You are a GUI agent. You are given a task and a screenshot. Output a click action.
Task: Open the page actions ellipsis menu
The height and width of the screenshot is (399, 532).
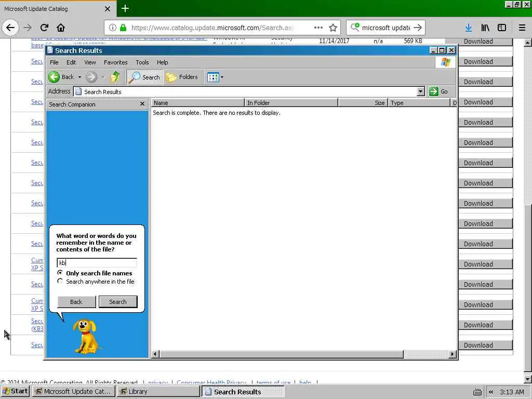coord(318,28)
